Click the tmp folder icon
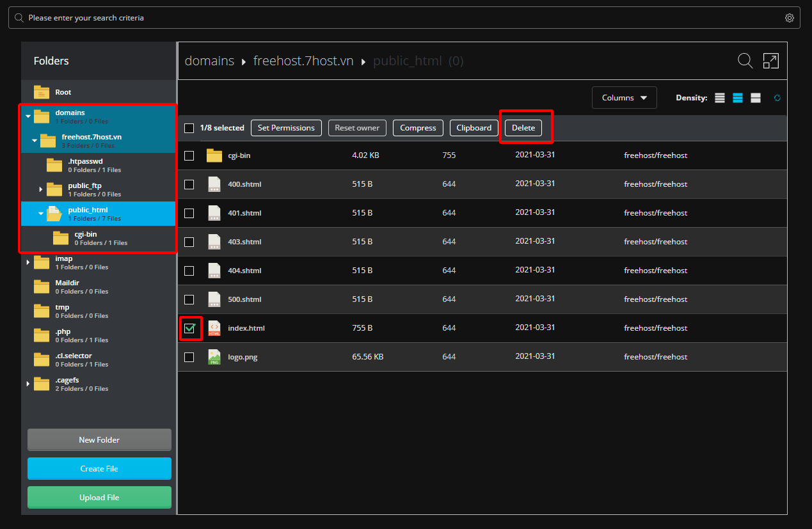 tap(42, 311)
